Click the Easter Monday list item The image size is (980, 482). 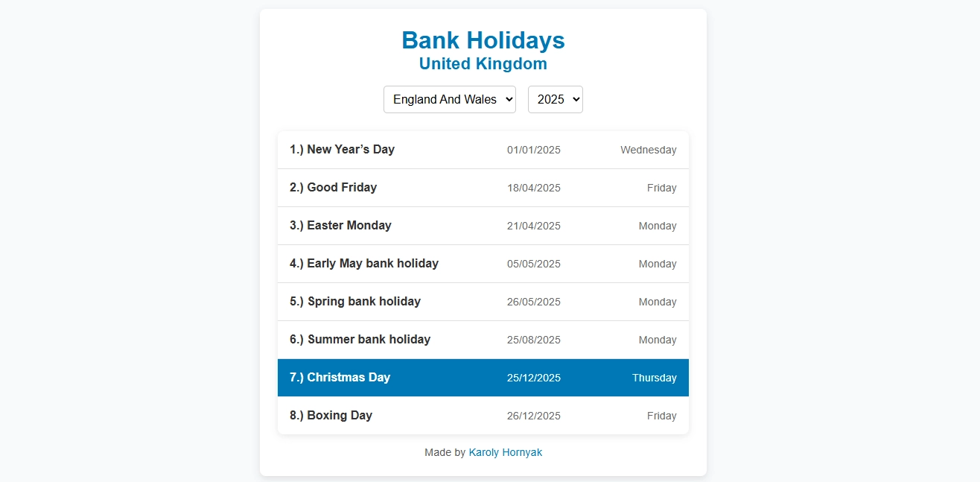tap(483, 225)
